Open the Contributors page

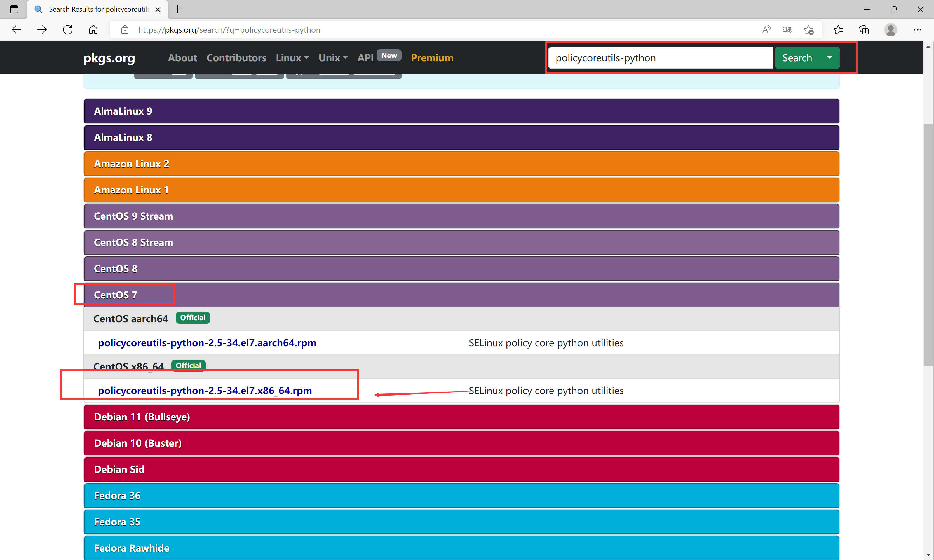click(236, 58)
